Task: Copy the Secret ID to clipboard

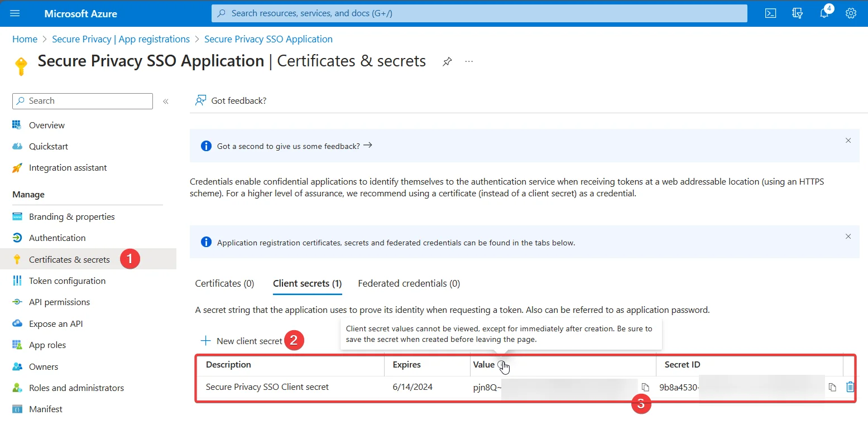Action: (x=833, y=387)
